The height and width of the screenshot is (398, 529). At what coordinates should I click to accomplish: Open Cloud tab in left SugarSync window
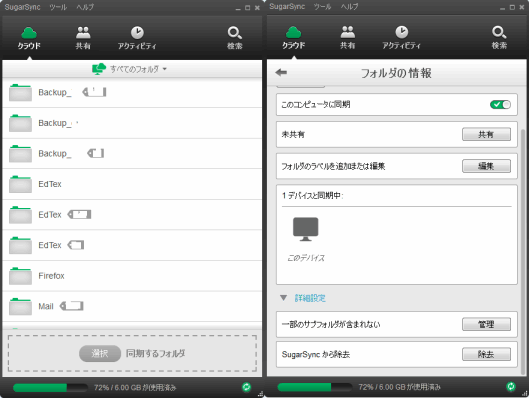29,38
